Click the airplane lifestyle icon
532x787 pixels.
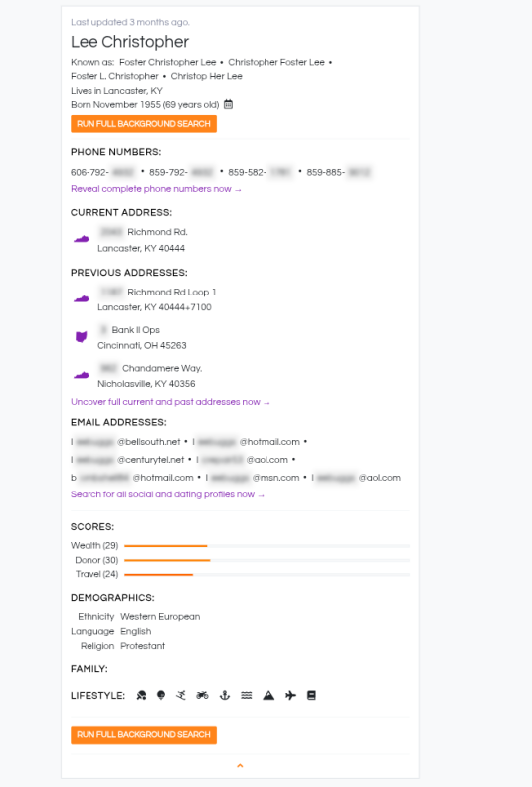pyautogui.click(x=290, y=695)
